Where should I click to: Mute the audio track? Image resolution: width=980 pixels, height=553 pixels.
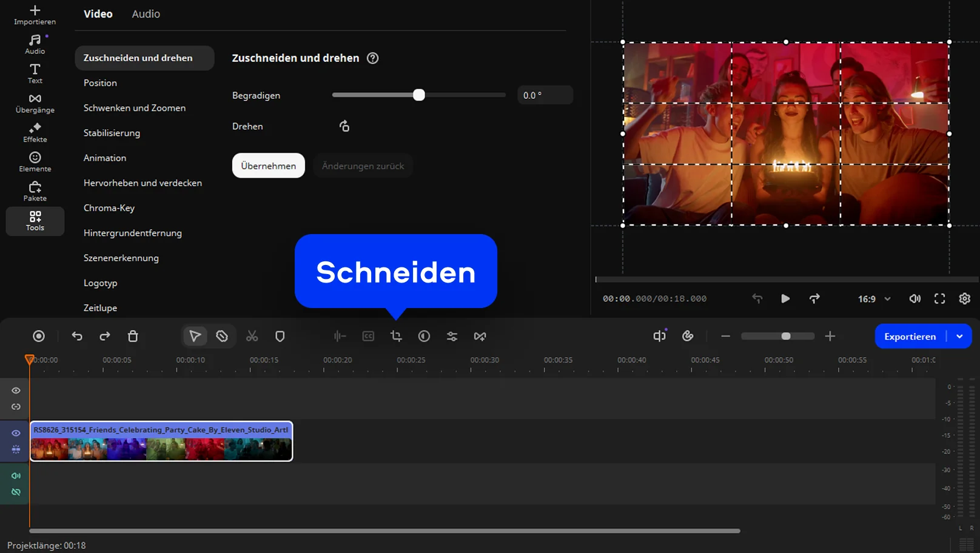point(16,475)
